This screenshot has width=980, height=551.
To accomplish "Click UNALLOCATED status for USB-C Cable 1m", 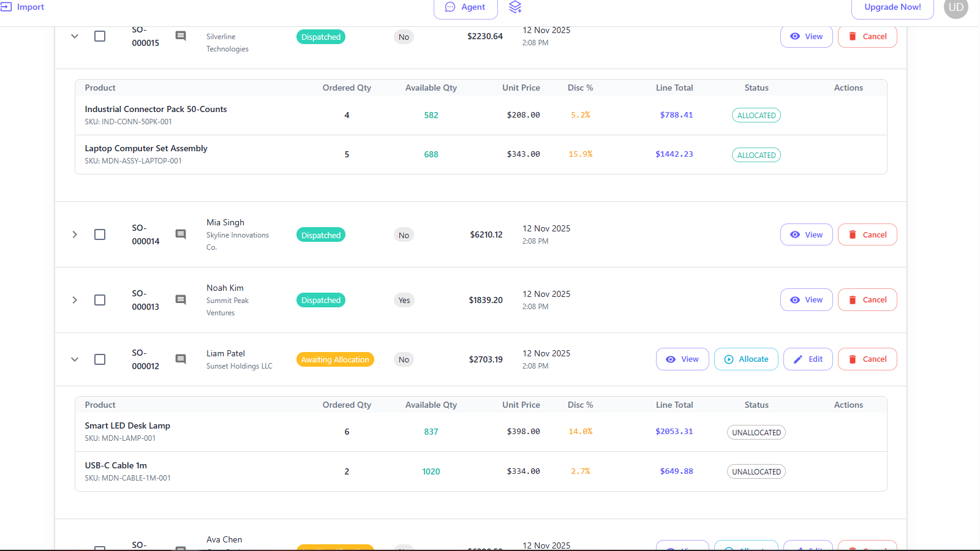I will tap(756, 471).
